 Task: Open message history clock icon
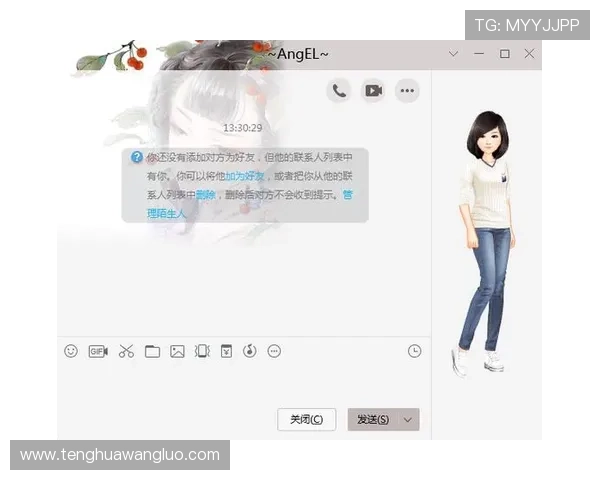(x=414, y=351)
